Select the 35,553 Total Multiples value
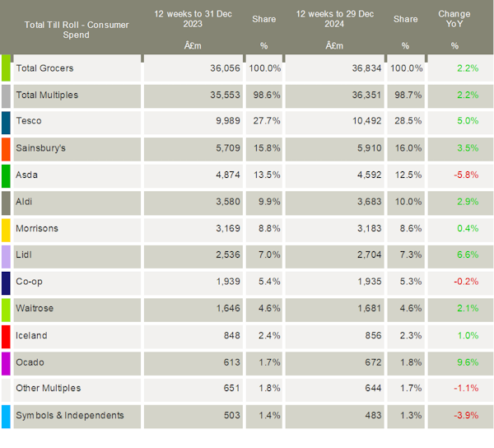Viewport: 494px width, 448px height. 225,95
